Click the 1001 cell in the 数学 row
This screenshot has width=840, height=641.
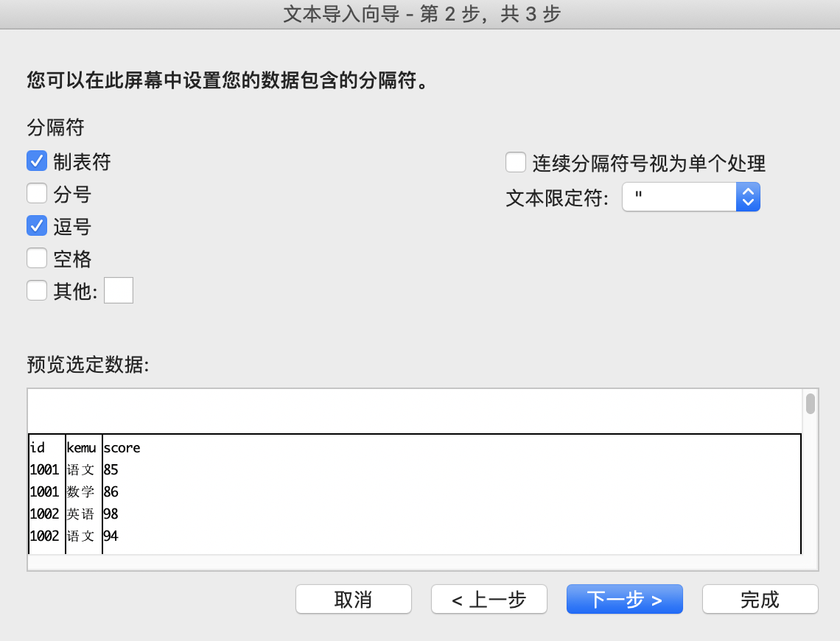tap(44, 491)
